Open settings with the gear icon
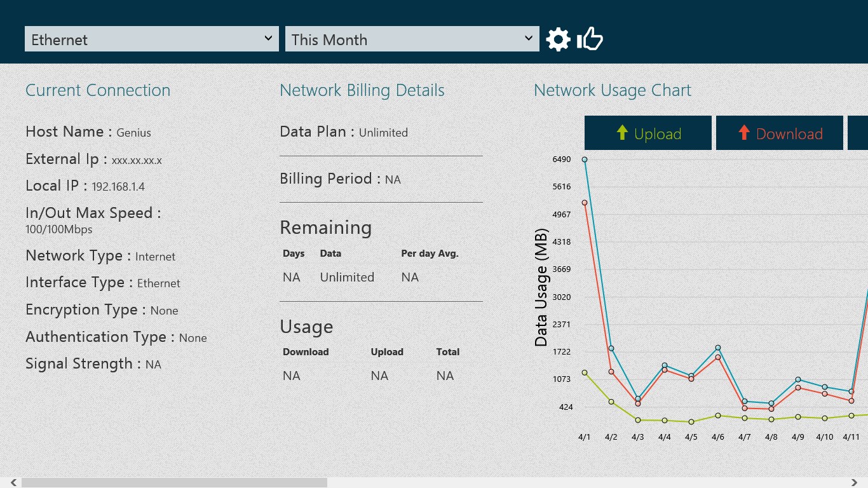This screenshot has width=868, height=488. click(x=558, y=39)
